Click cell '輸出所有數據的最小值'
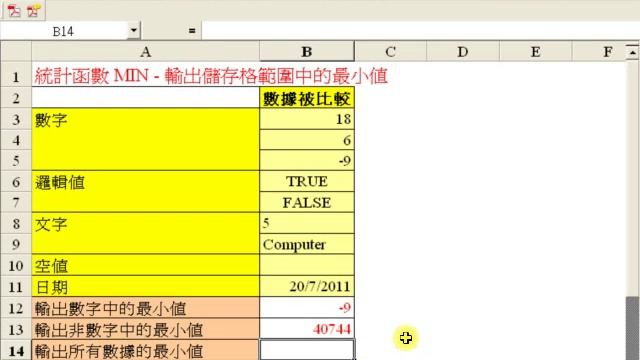Viewport: 640px width, 360px height. click(x=145, y=350)
